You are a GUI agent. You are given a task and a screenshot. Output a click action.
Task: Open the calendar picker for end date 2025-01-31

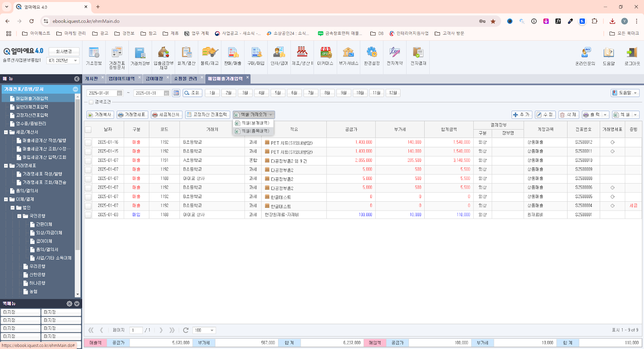click(x=167, y=93)
